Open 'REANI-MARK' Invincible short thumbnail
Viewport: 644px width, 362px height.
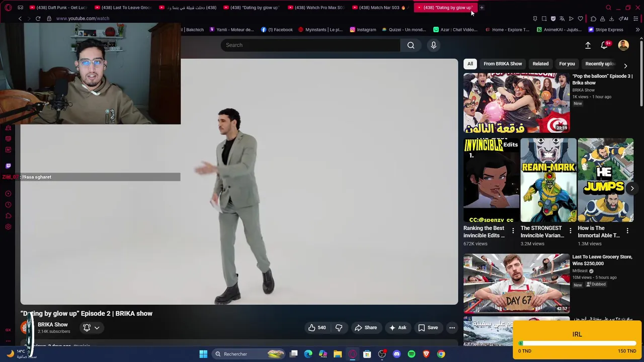click(548, 180)
